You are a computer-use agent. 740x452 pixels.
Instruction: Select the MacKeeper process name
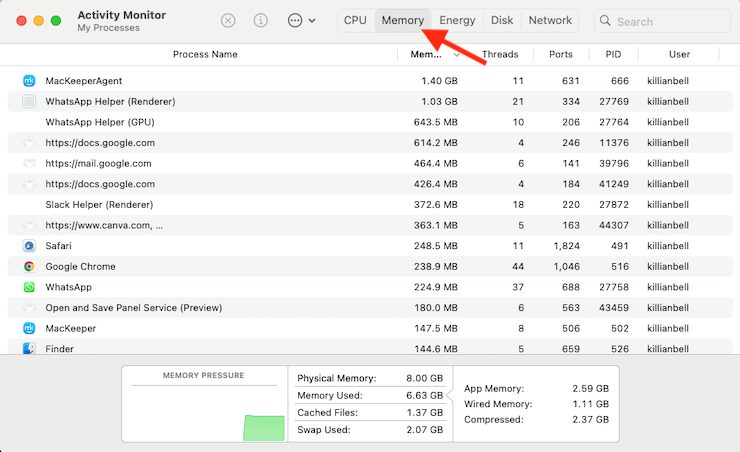pos(70,328)
